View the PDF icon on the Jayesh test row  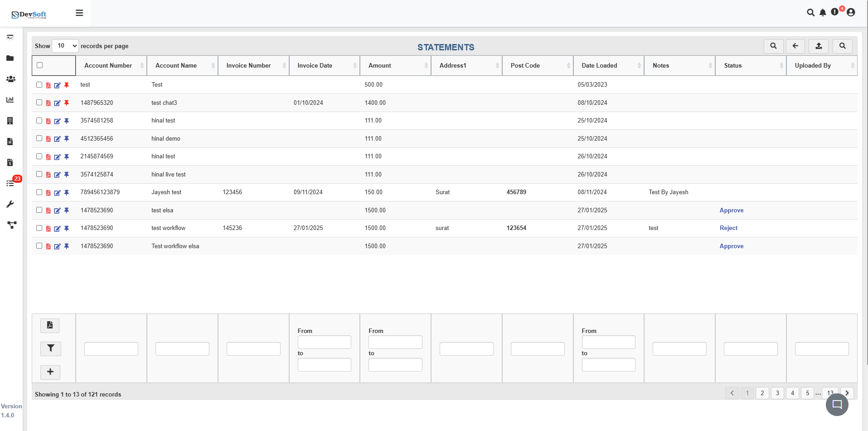[x=48, y=193]
